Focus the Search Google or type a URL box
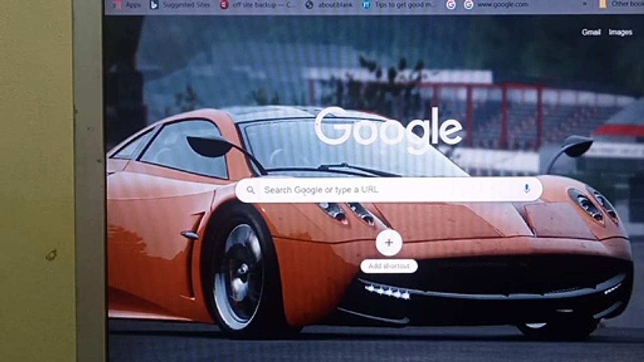The height and width of the screenshot is (362, 644). [x=388, y=190]
